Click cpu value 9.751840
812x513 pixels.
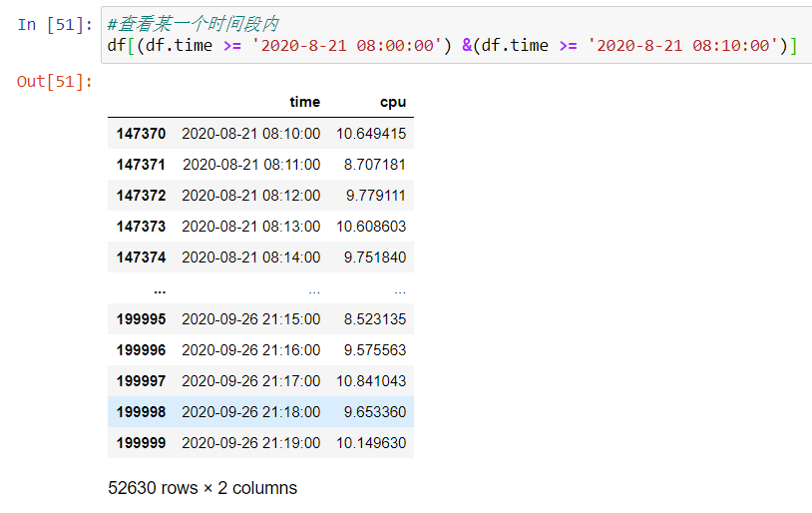click(x=375, y=257)
